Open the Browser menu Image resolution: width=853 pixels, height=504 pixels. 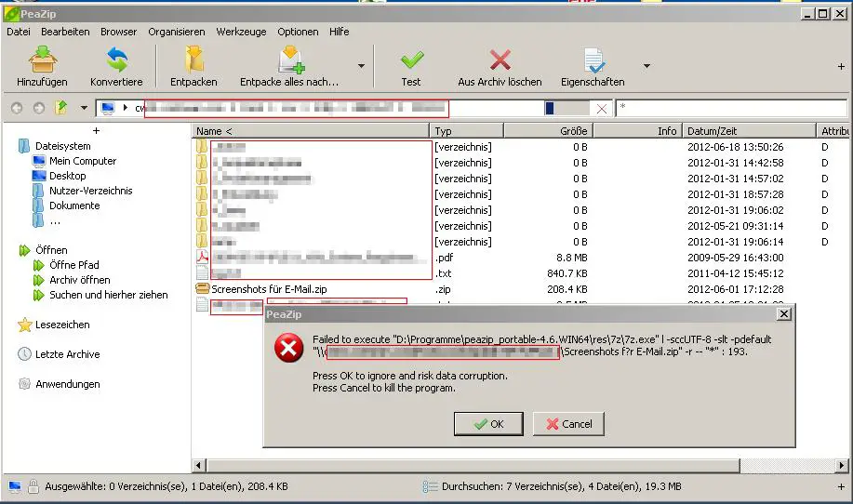click(118, 32)
